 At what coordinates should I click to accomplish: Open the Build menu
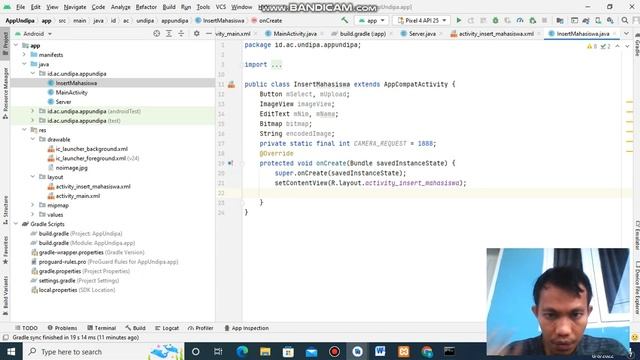pyautogui.click(x=169, y=7)
